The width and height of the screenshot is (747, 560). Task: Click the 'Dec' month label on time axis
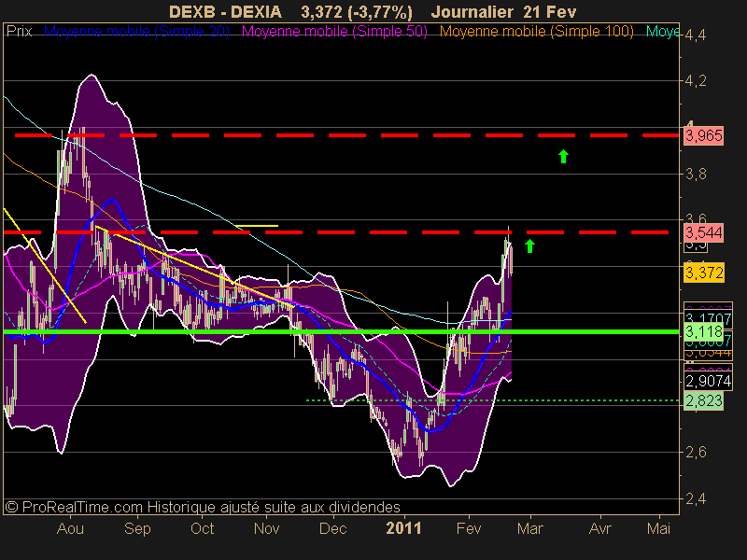(332, 528)
